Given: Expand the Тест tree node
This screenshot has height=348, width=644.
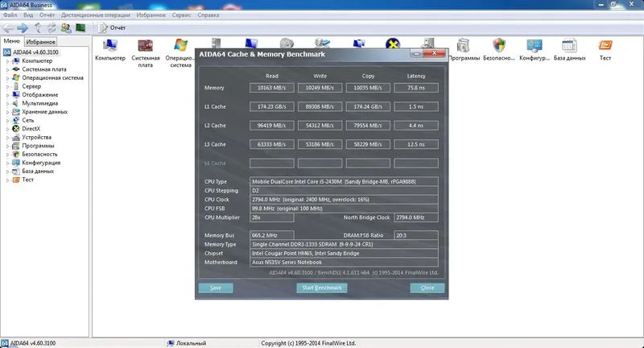Looking at the screenshot, I should (7, 180).
